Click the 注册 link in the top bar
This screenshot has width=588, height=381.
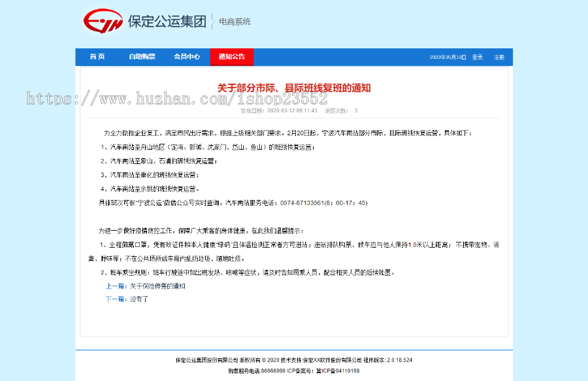pos(500,57)
